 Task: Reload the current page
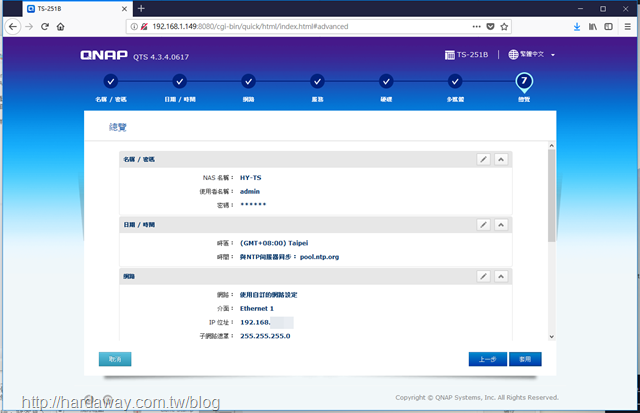(45, 27)
